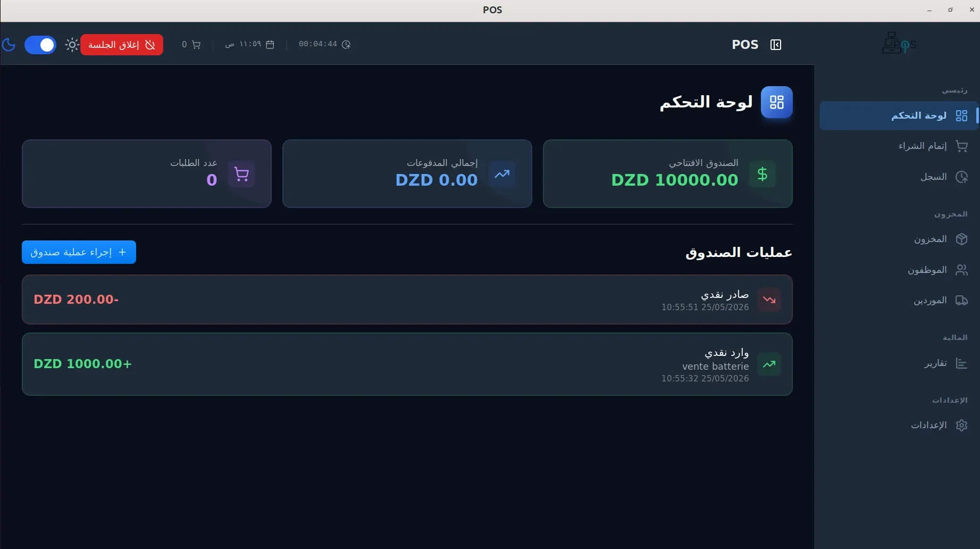The height and width of the screenshot is (549, 980).
Task: Open المخزون inventory in the sidebar
Action: pyautogui.click(x=899, y=239)
